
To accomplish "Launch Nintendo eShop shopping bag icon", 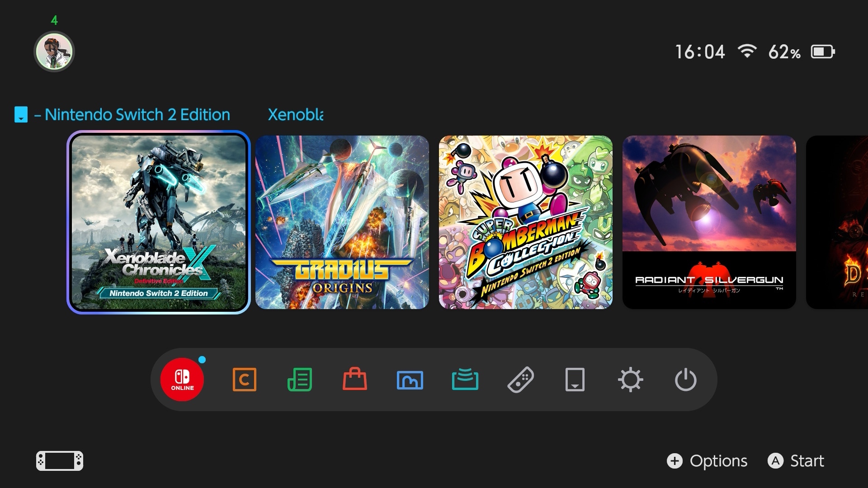I will (x=355, y=380).
